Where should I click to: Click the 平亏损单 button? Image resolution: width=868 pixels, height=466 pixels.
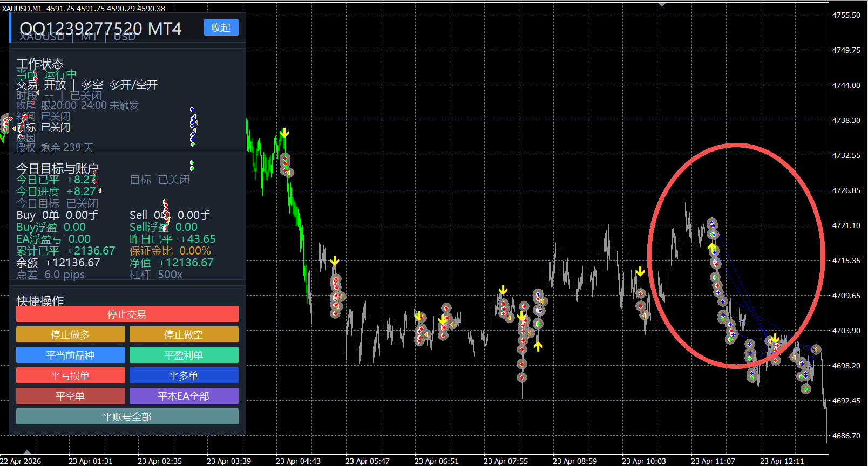pyautogui.click(x=70, y=376)
